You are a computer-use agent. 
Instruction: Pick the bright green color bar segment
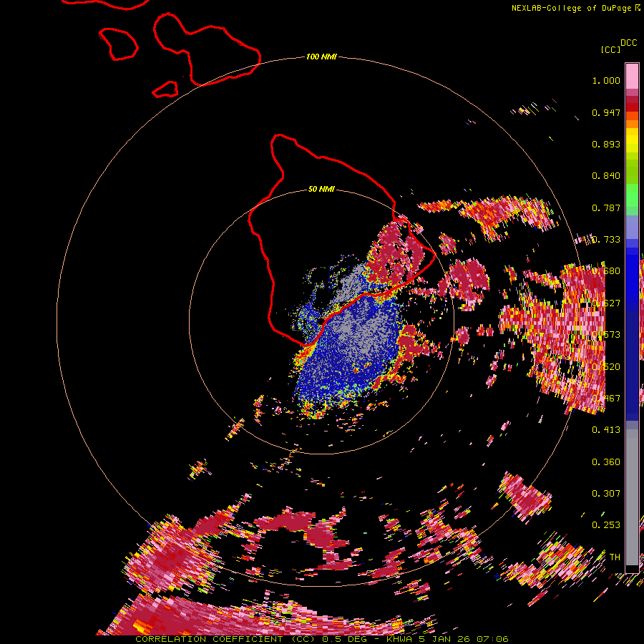click(x=632, y=195)
